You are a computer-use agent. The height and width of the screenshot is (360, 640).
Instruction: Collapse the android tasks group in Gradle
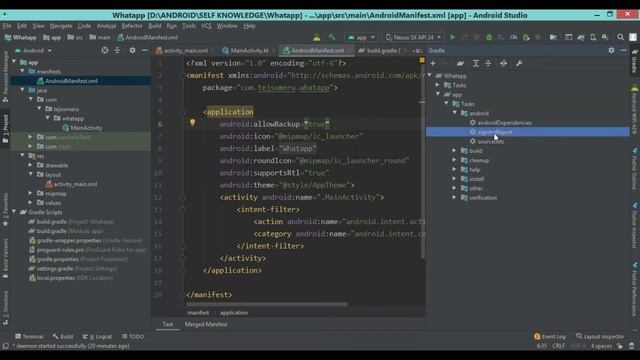click(x=454, y=113)
